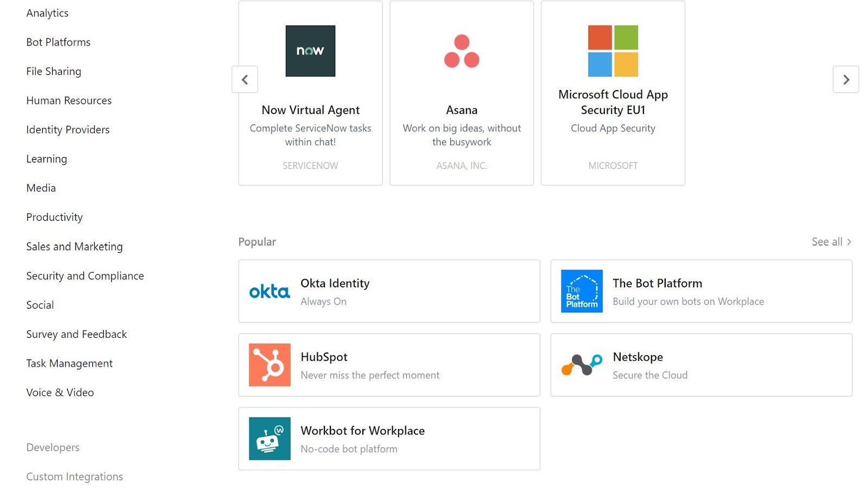Open the Asana card title

[462, 110]
